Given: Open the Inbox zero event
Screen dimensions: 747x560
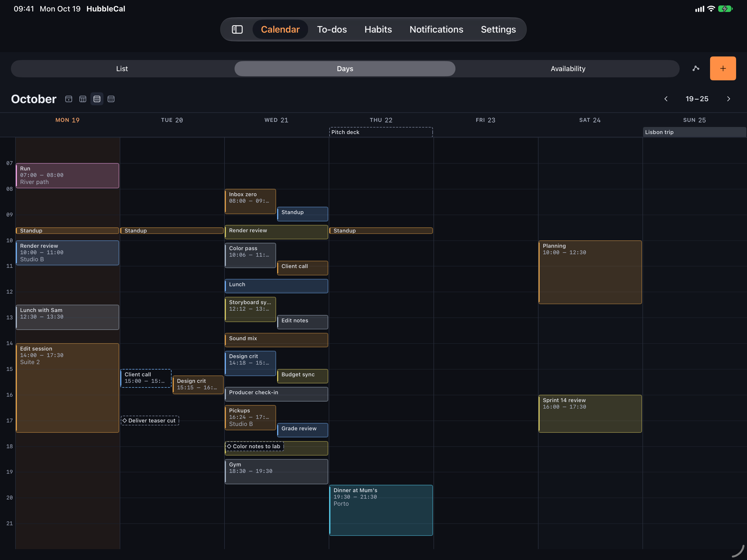Looking at the screenshot, I should pyautogui.click(x=250, y=202).
